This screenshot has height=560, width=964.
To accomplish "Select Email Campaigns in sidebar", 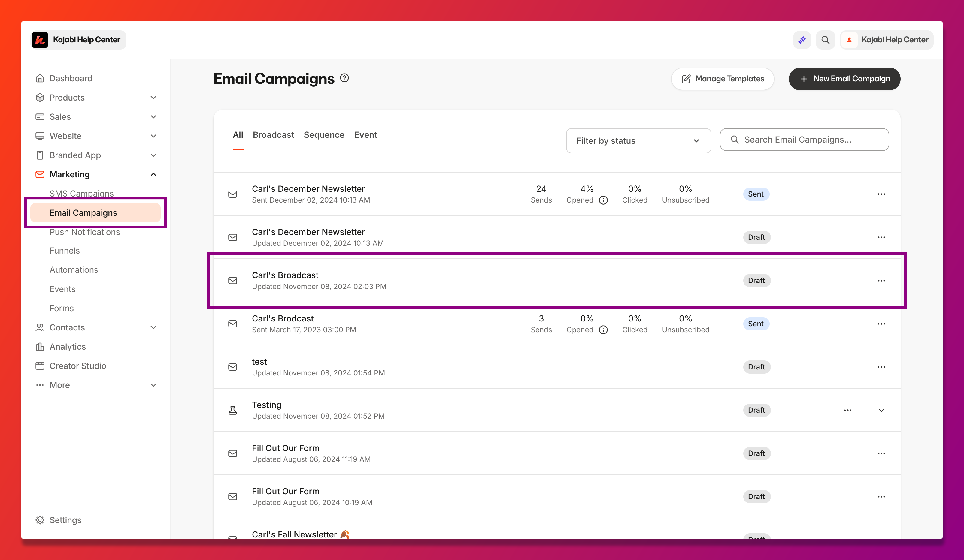I will click(95, 212).
